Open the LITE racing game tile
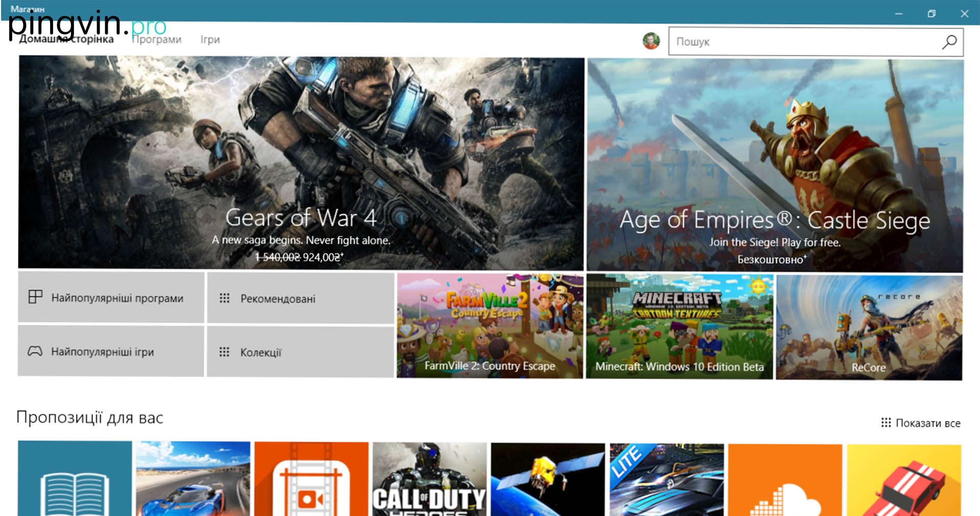The height and width of the screenshot is (516, 980). pos(666,479)
